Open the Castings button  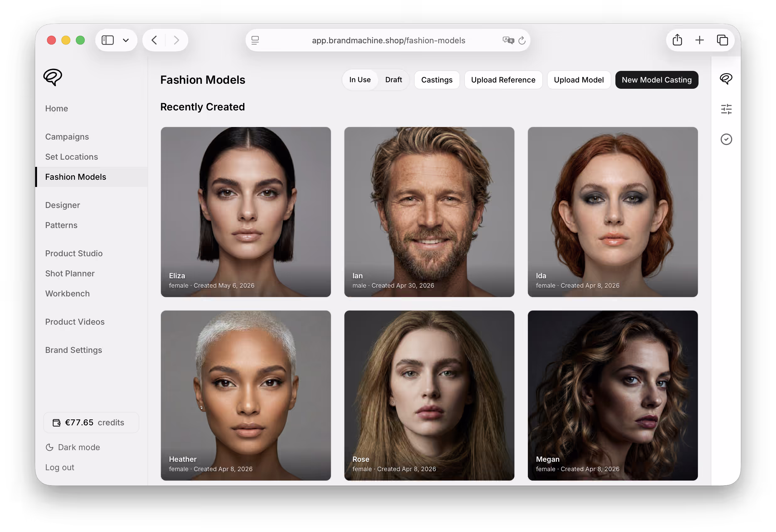(x=436, y=80)
